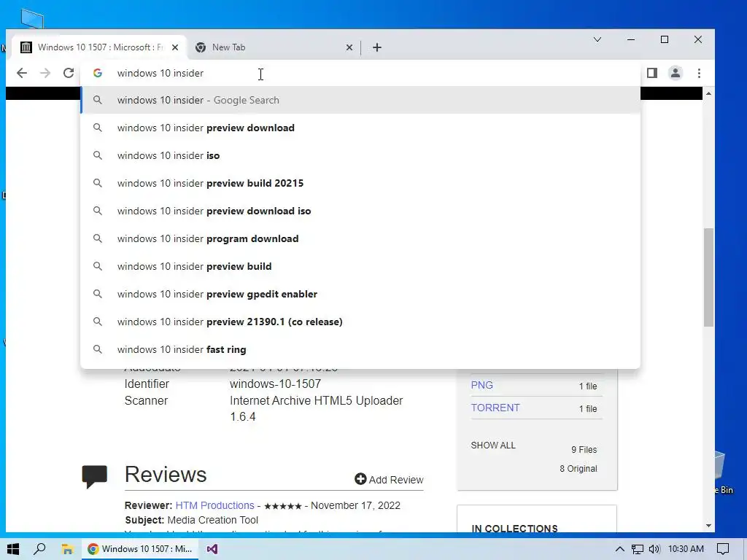Click search icon beside 'program download' suggestion
Viewport: 747px width, 560px height.
pos(98,238)
